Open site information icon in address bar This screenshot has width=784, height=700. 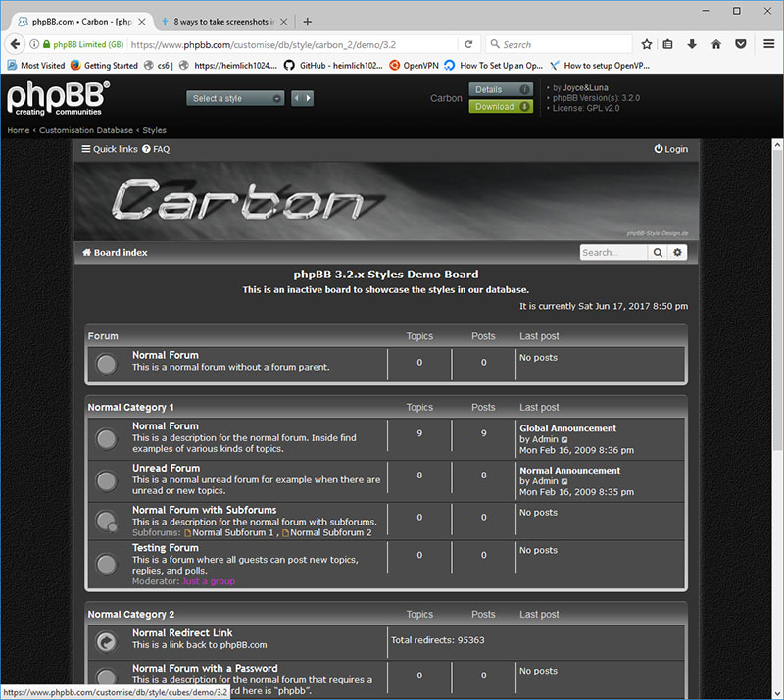pyautogui.click(x=34, y=44)
